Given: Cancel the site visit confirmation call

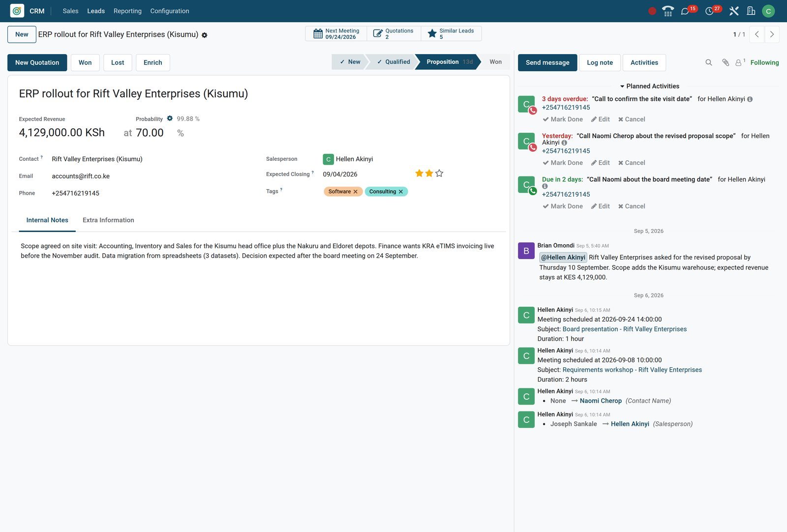Looking at the screenshot, I should point(632,119).
